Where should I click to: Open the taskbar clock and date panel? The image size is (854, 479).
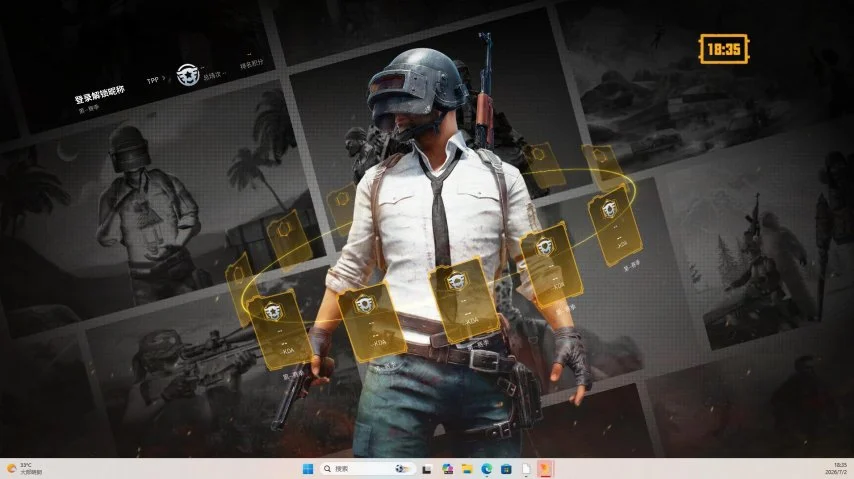pos(837,469)
